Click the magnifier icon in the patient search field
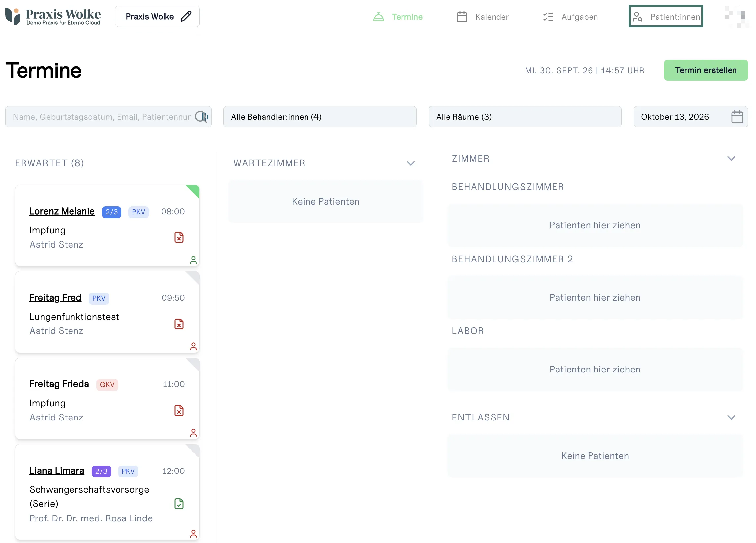 201,117
